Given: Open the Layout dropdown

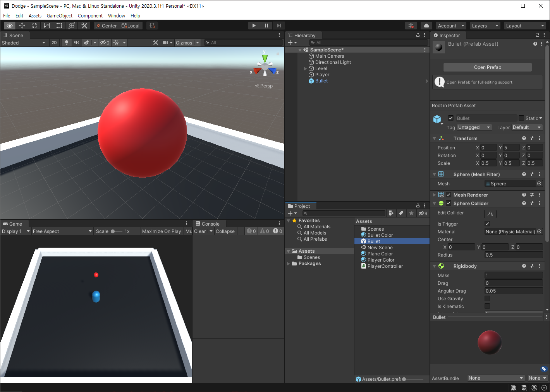Looking at the screenshot, I should (x=525, y=26).
